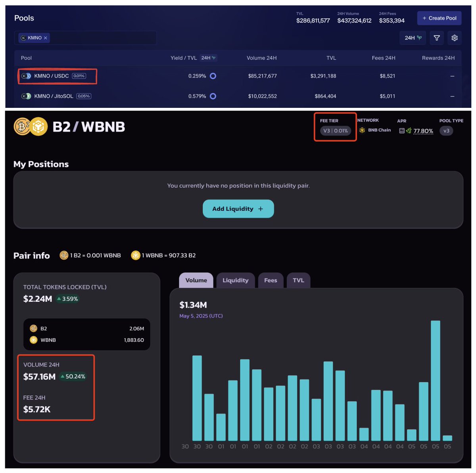Click the $2.24M total tokens locked value
This screenshot has height=473, width=476.
coord(38,299)
